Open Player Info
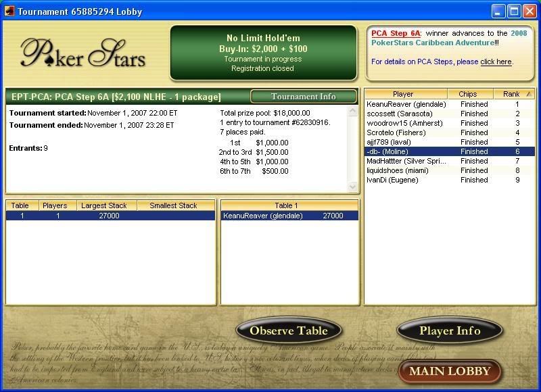 click(x=450, y=331)
